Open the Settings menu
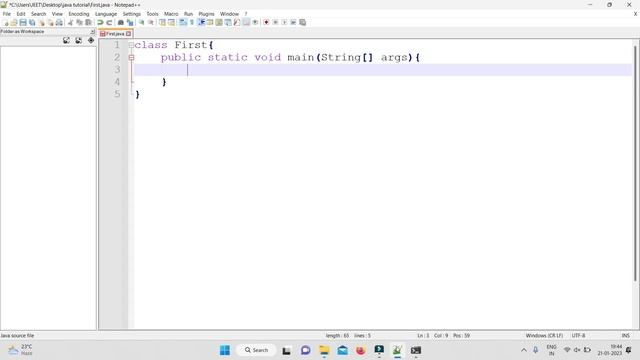This screenshot has height=360, width=640. coord(131,14)
